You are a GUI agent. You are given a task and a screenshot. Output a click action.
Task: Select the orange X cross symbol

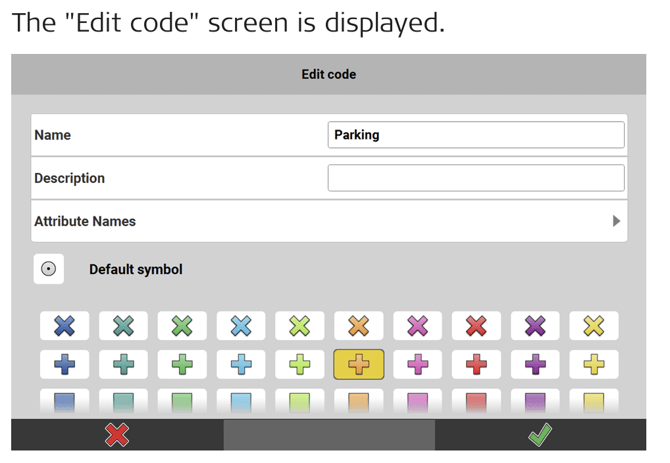pos(359,326)
